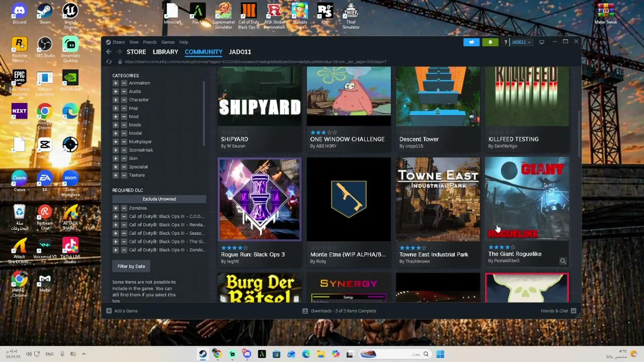Image resolution: width=644 pixels, height=362 pixels.
Task: Click the Add a Game plus icon
Action: tap(109, 311)
